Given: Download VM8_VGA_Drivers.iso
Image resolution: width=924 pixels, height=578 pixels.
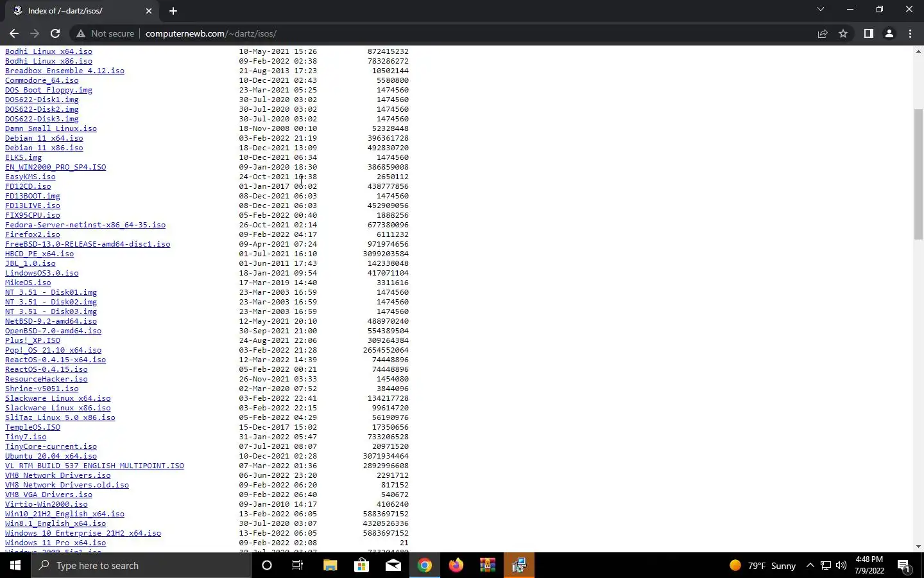Looking at the screenshot, I should coord(49,495).
